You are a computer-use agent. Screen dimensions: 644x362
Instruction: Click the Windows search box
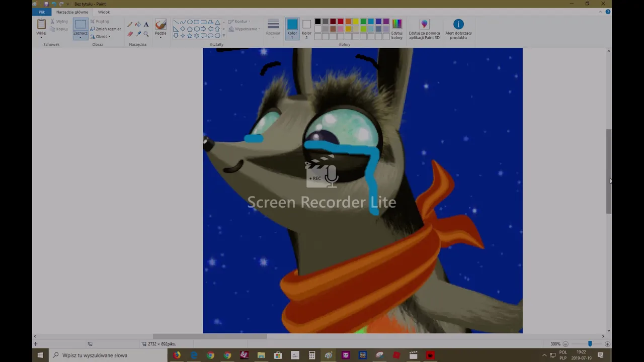(x=108, y=355)
